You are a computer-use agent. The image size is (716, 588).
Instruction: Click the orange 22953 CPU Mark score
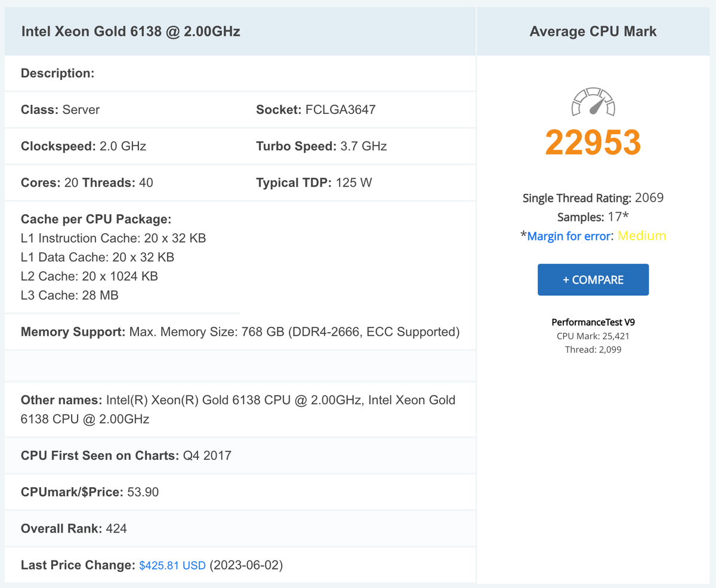(x=592, y=143)
